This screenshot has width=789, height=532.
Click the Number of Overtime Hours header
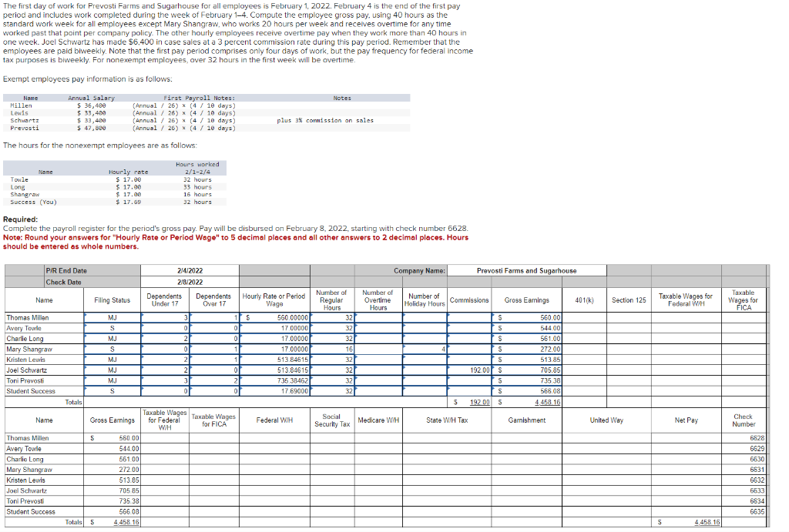coord(378,300)
